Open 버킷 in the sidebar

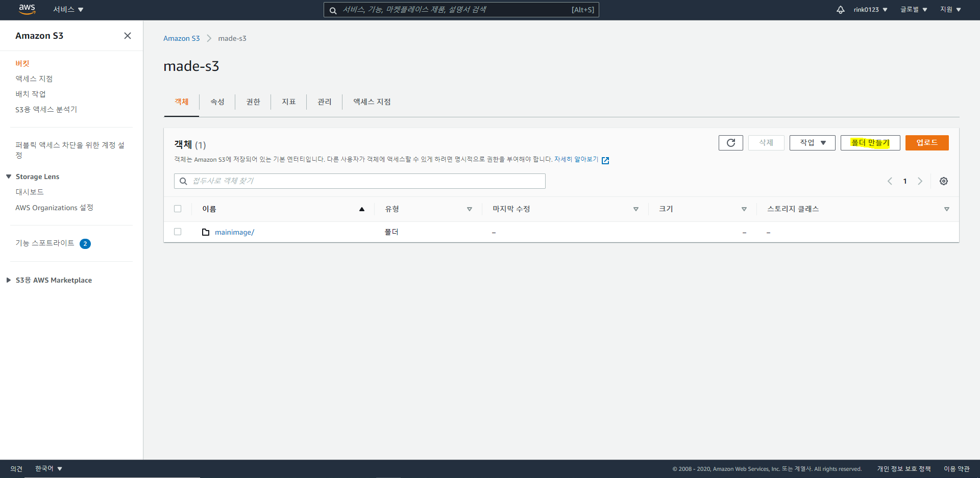pos(22,64)
